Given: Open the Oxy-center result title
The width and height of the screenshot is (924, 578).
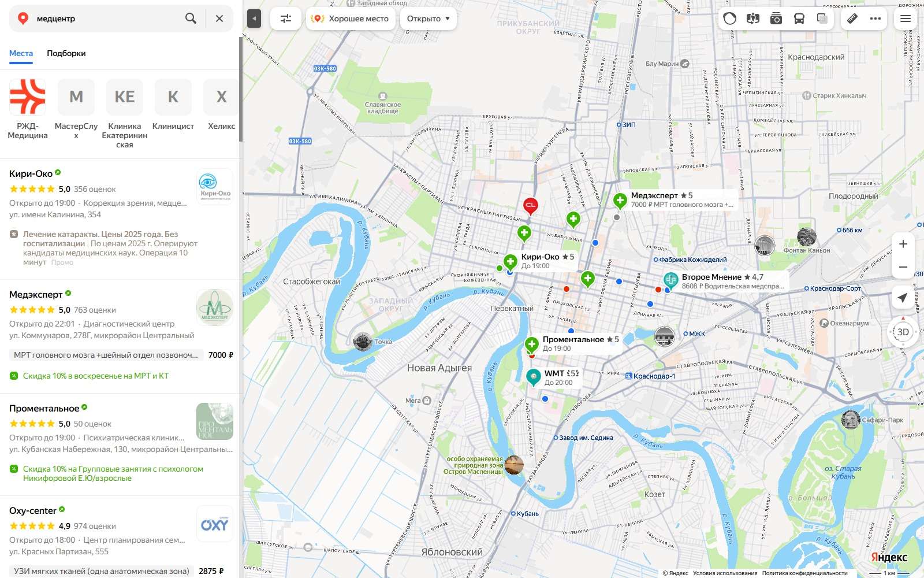Looking at the screenshot, I should [x=33, y=510].
